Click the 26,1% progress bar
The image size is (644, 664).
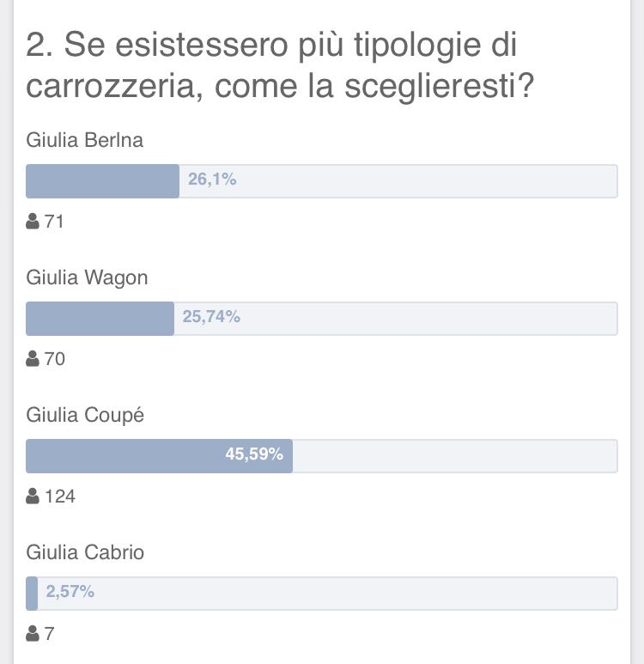click(322, 181)
